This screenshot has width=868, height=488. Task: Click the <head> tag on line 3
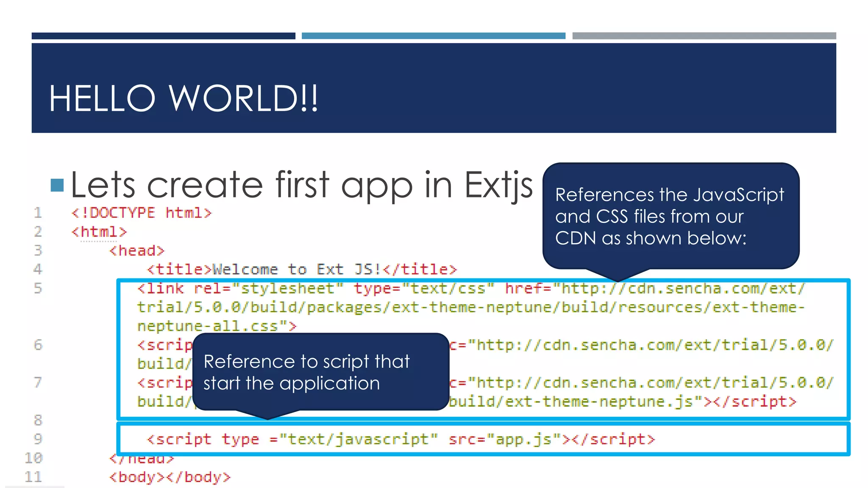point(136,250)
